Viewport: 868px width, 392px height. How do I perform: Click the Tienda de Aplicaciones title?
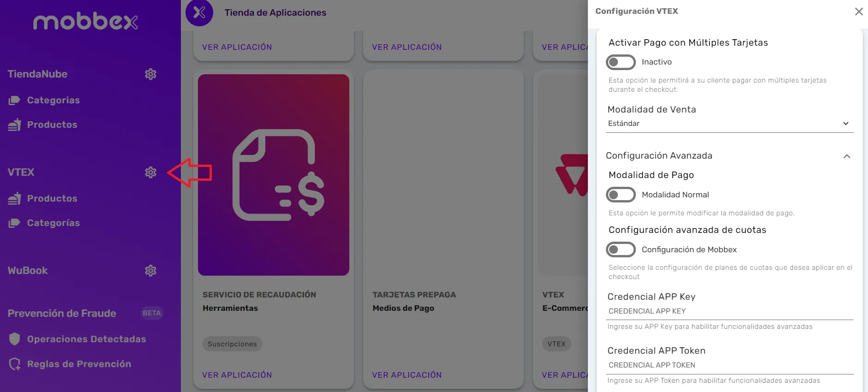click(x=275, y=13)
